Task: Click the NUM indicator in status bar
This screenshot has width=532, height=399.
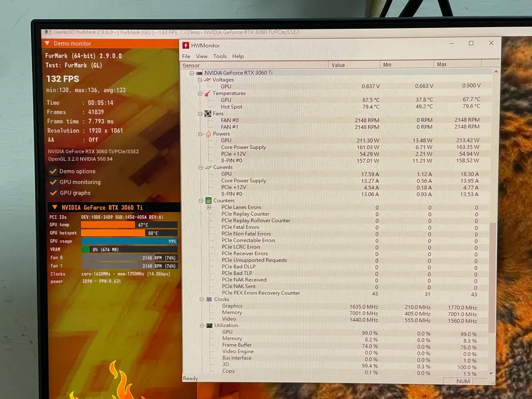Action: (463, 381)
